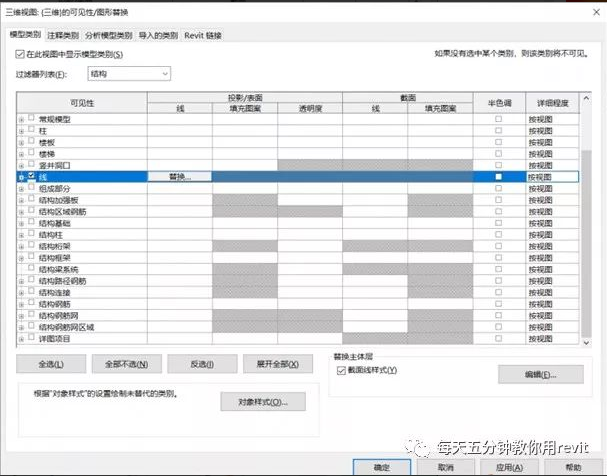Tick the 半色调 checkbox in the 线 row
This screenshot has width=607, height=476.
[x=499, y=177]
